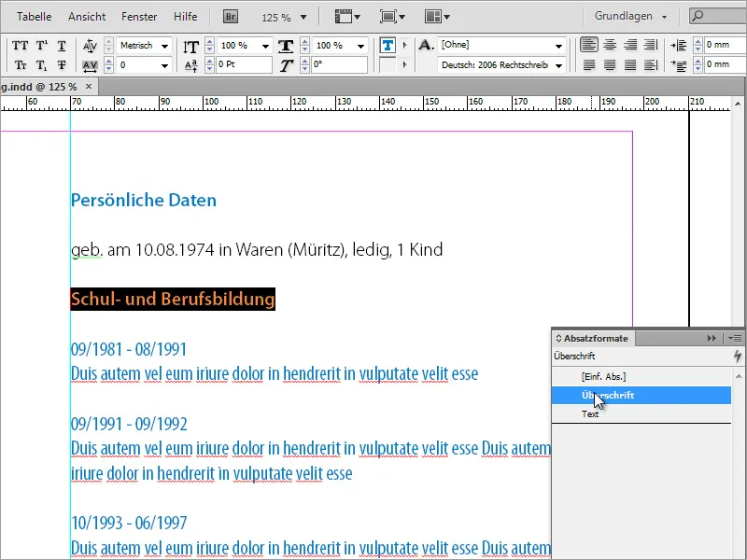Open the View Options icon menu
The image size is (747, 560).
pyautogui.click(x=347, y=17)
